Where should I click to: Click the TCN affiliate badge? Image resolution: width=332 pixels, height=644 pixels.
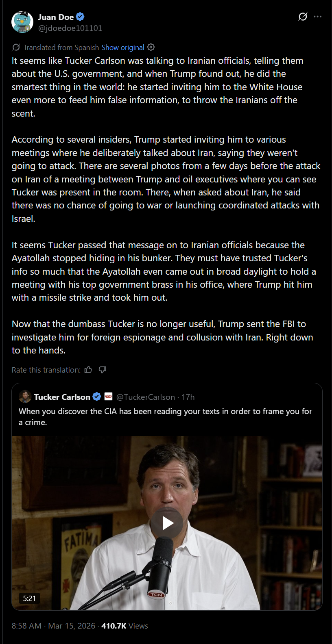[x=108, y=397]
